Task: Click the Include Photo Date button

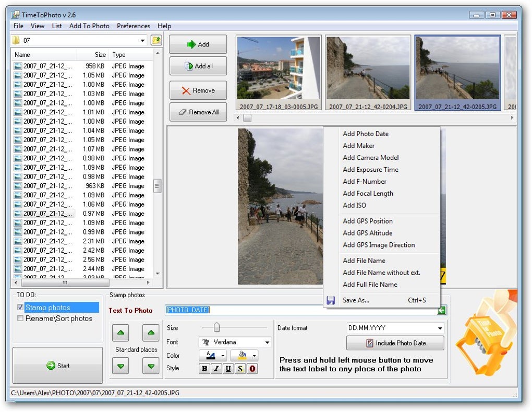Action: click(x=395, y=344)
